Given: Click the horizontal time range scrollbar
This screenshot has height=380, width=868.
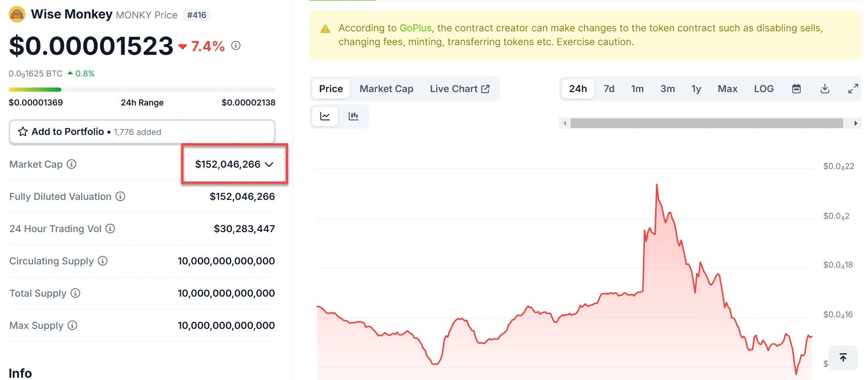Looking at the screenshot, I should (706, 123).
